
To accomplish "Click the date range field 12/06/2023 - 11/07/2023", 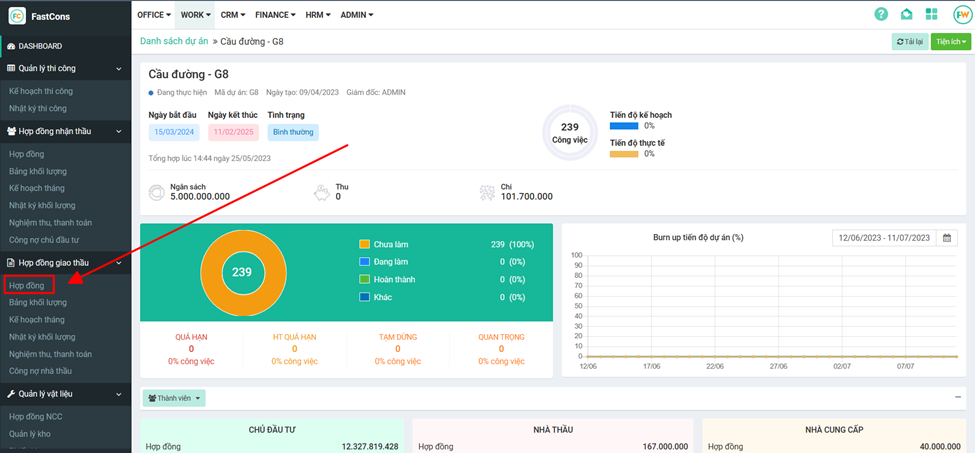I will pyautogui.click(x=884, y=238).
